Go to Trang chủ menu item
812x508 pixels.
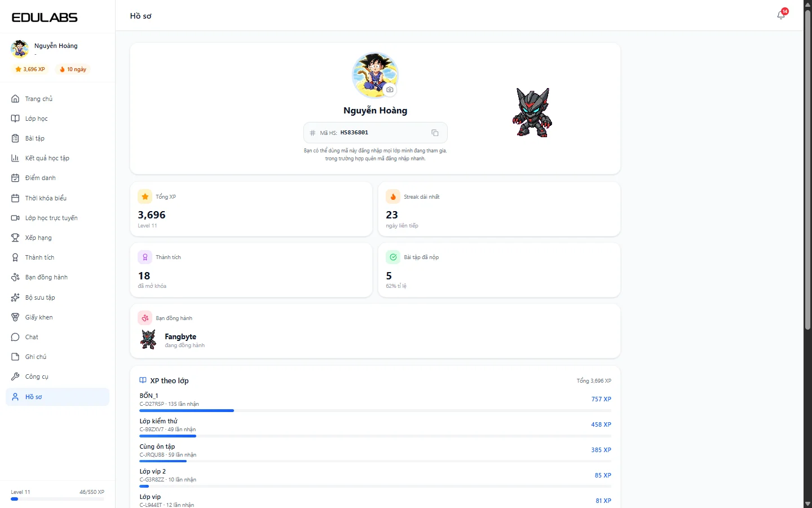[58, 99]
